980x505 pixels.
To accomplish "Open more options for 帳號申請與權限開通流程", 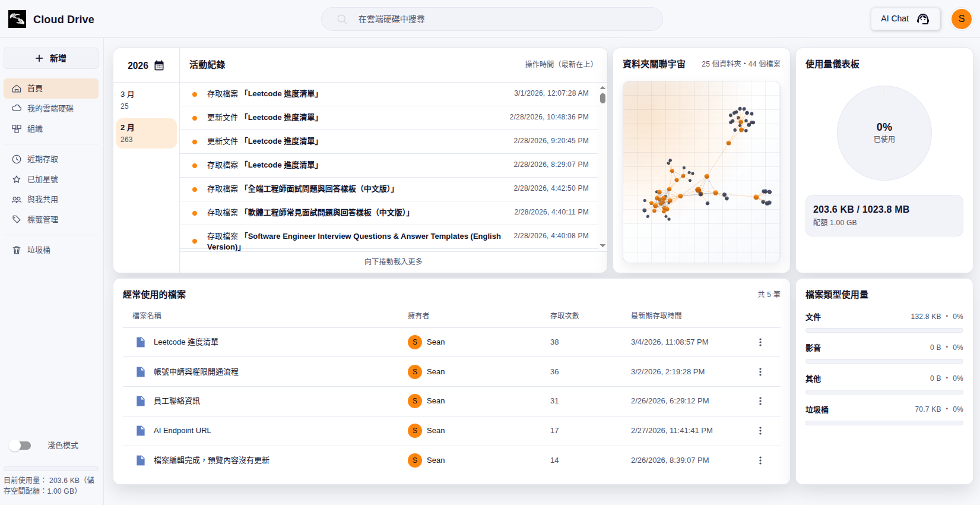I will tap(760, 372).
